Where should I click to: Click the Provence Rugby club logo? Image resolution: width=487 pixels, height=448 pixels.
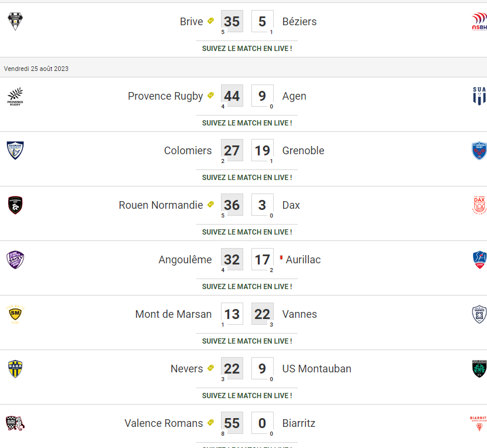[15, 96]
